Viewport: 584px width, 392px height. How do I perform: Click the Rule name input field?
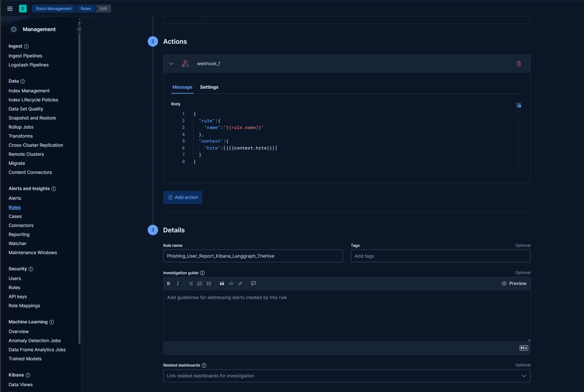pos(253,256)
